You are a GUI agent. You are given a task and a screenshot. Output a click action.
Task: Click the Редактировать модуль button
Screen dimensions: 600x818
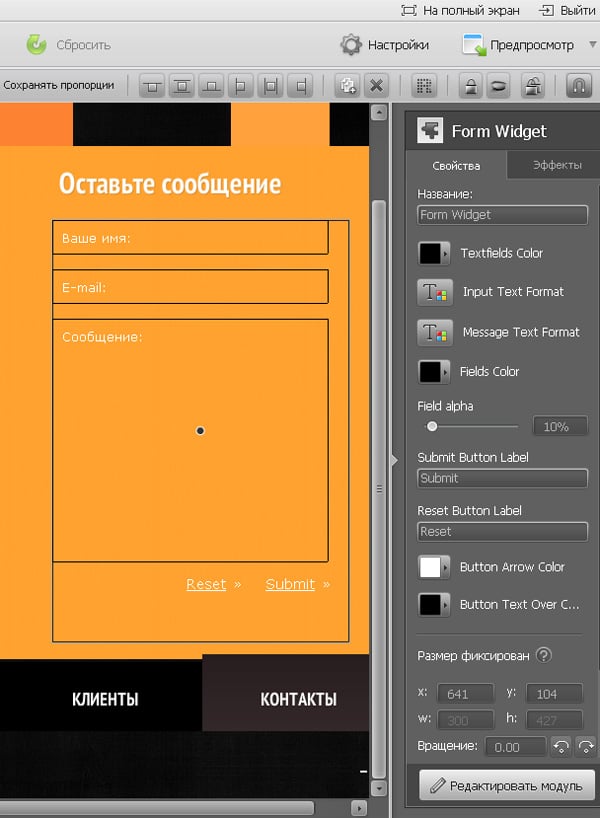507,785
